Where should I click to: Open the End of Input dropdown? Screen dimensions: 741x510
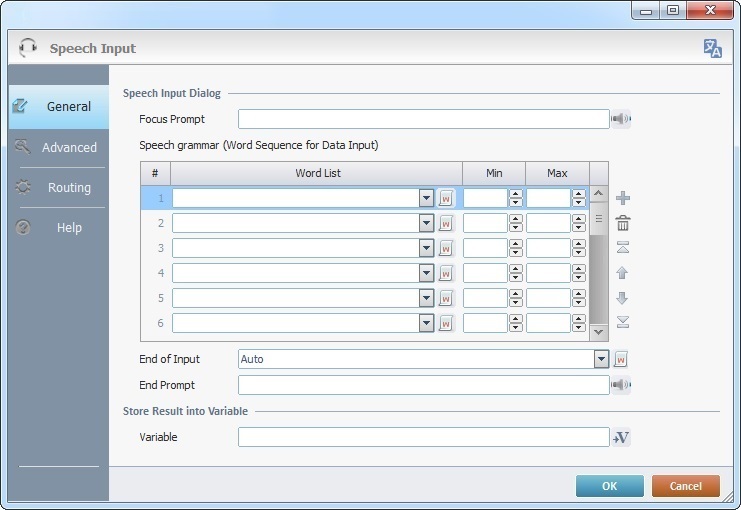[x=601, y=359]
